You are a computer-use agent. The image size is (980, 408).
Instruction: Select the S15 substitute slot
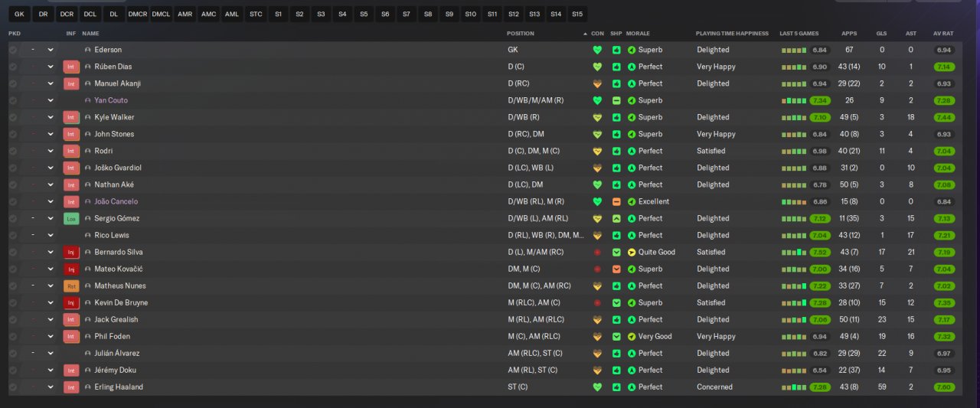[x=577, y=14]
